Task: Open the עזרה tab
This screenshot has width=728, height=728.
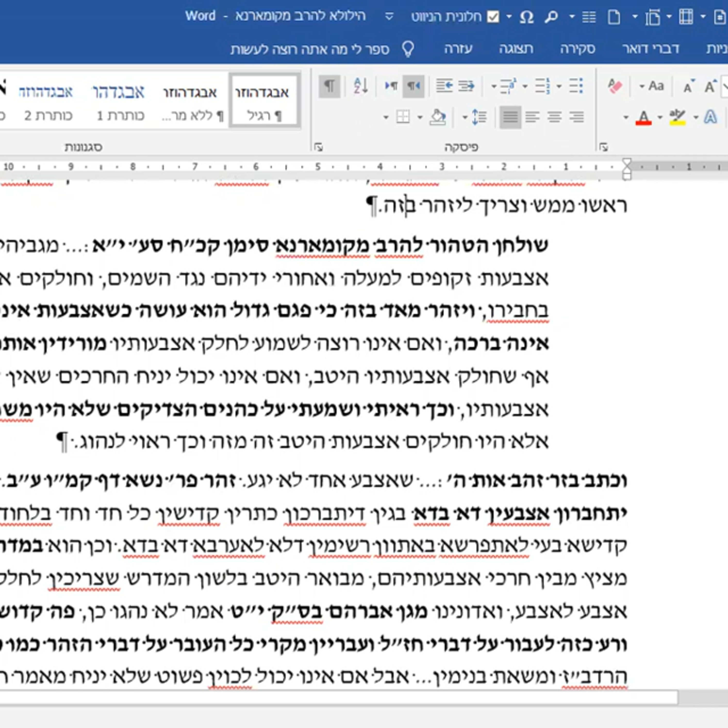Action: click(x=458, y=49)
